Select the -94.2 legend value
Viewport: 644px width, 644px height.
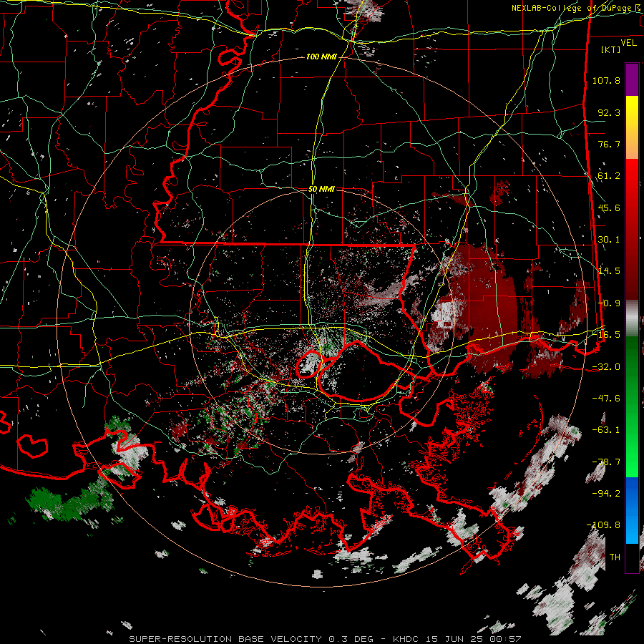coord(606,494)
